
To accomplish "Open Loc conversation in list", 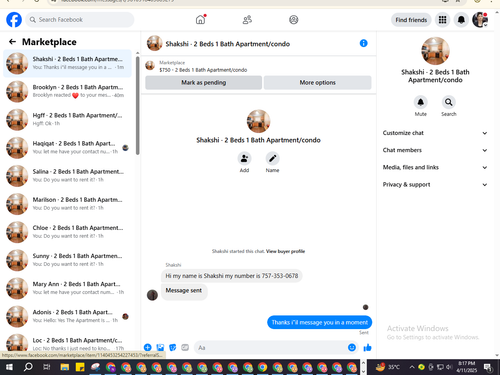I will coord(67,343).
